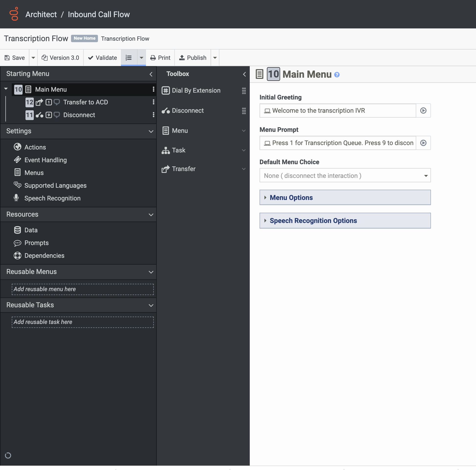Viewport: 476px width, 470px height.
Task: Publish the flow
Action: click(193, 57)
